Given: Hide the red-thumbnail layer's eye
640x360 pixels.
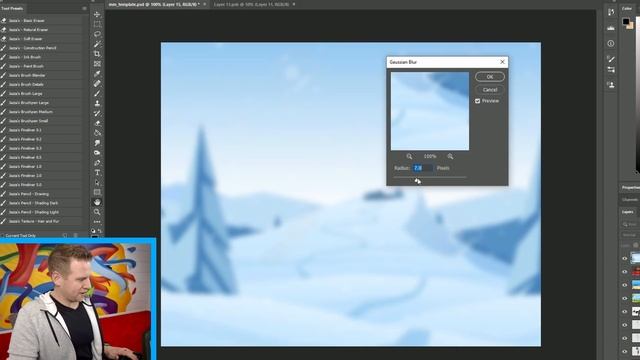Looking at the screenshot, I should (x=624, y=272).
